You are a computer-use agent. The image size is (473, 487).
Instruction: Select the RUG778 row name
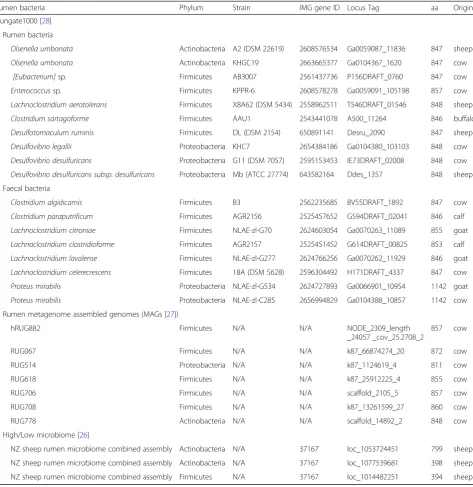(23, 421)
